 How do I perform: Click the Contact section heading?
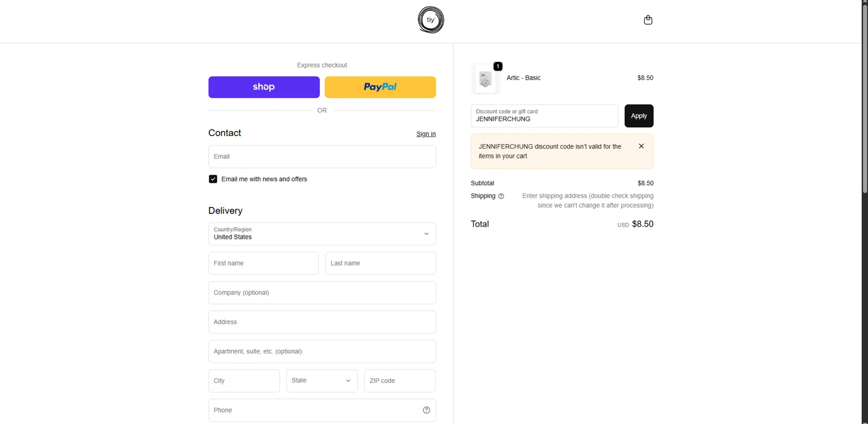(225, 132)
